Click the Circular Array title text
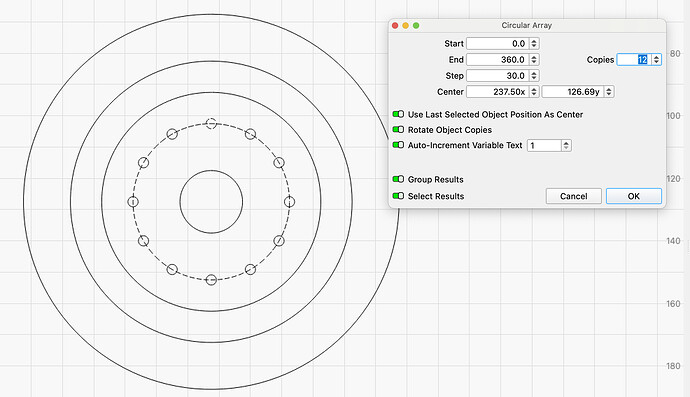690x397 pixels. click(x=527, y=26)
